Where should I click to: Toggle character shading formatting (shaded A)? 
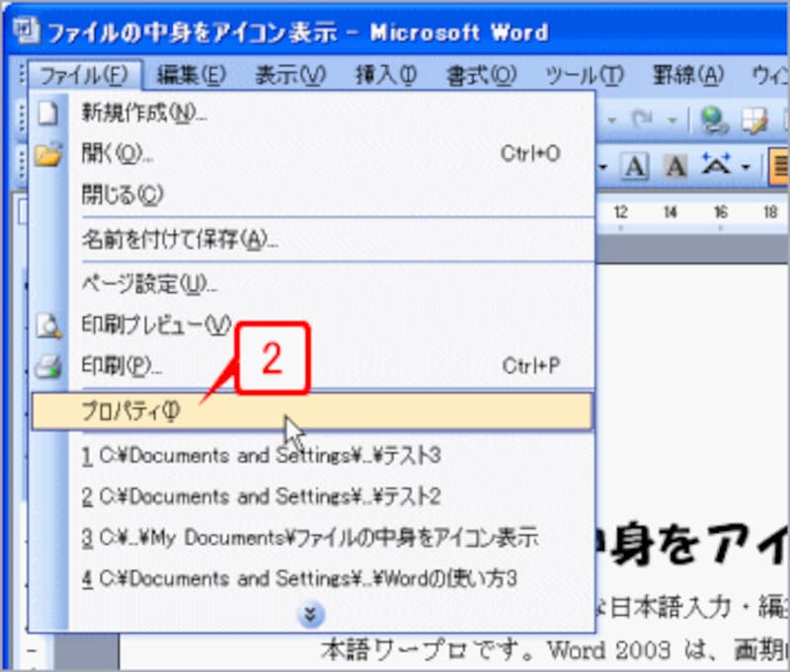point(676,167)
